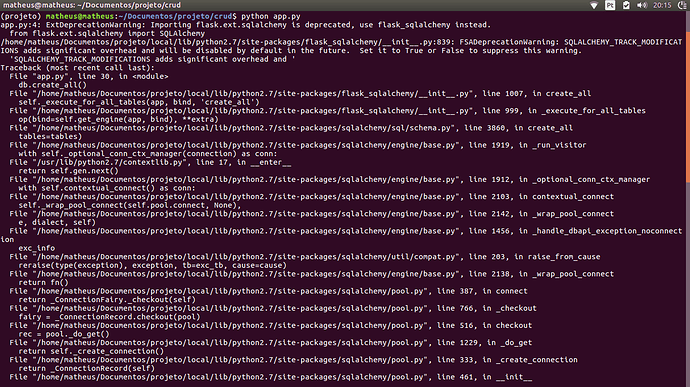Click the 'return fn()' line
Screen dimensions: 690x387
coord(43,283)
